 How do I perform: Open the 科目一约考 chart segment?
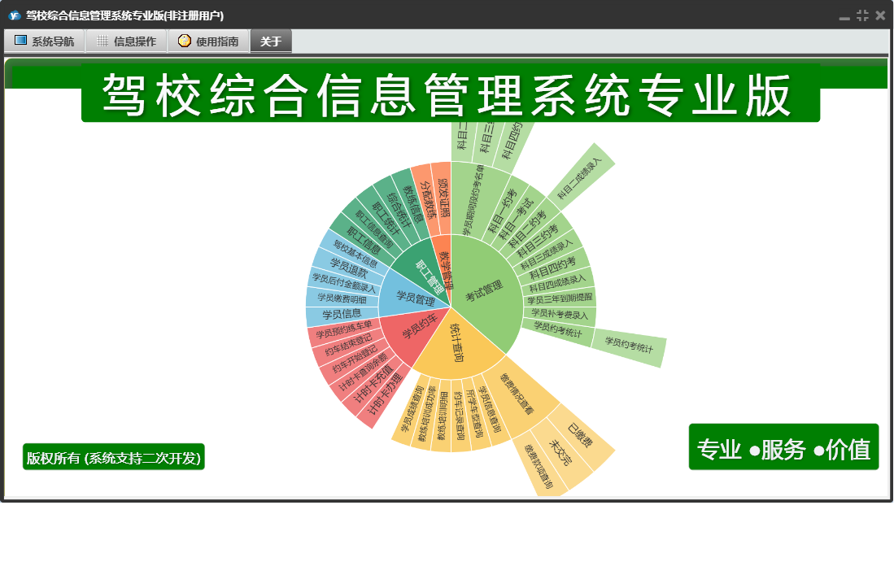502,211
